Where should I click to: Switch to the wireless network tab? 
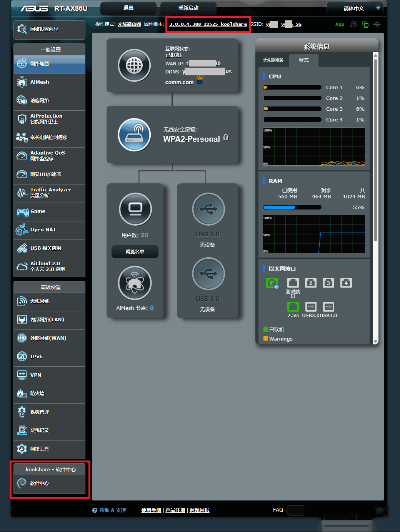(273, 60)
